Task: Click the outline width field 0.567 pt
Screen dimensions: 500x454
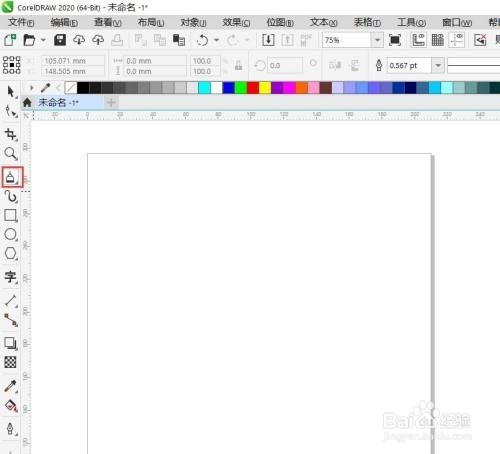Action: click(409, 65)
